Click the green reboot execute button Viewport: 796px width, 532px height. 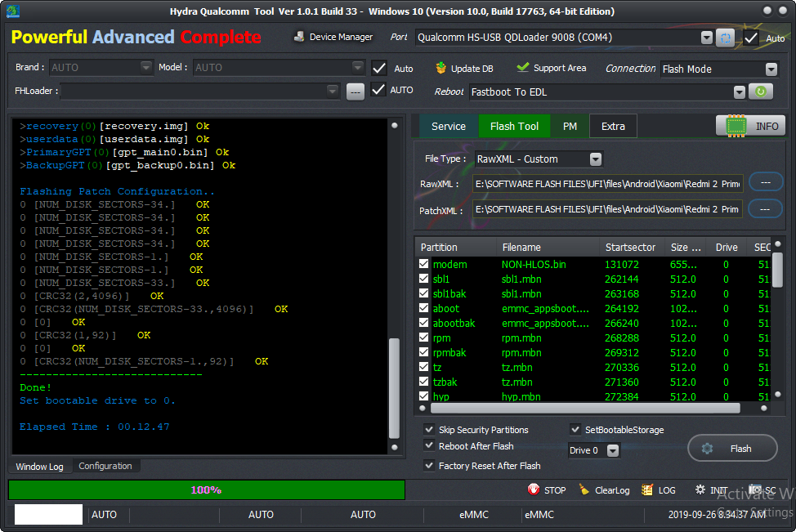coord(761,92)
